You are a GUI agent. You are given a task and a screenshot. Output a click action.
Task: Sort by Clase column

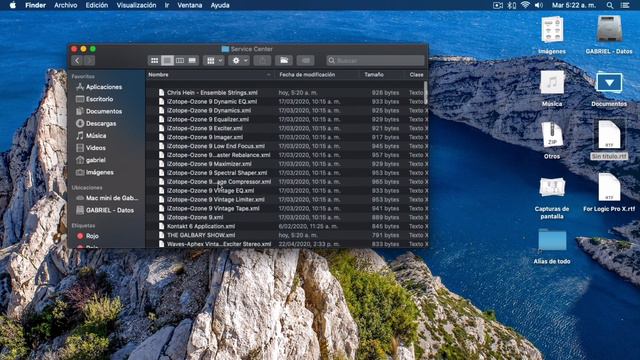(416, 75)
